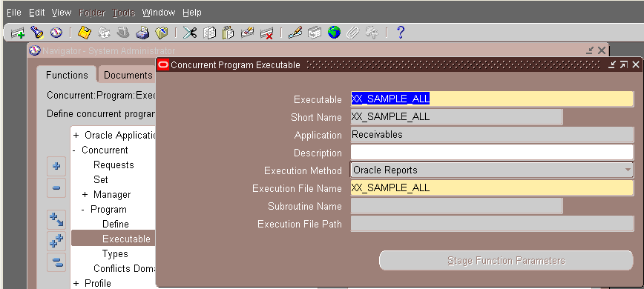644x289 pixels.
Task: Open the Window menu
Action: (159, 13)
